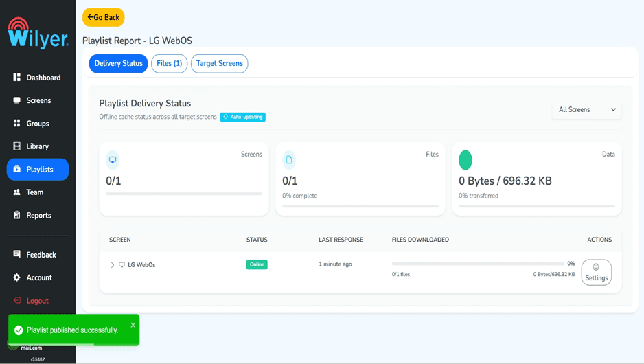Dismiss the 'Playlist published successfully' toast
Screen dimensions: 644x364
133,325
